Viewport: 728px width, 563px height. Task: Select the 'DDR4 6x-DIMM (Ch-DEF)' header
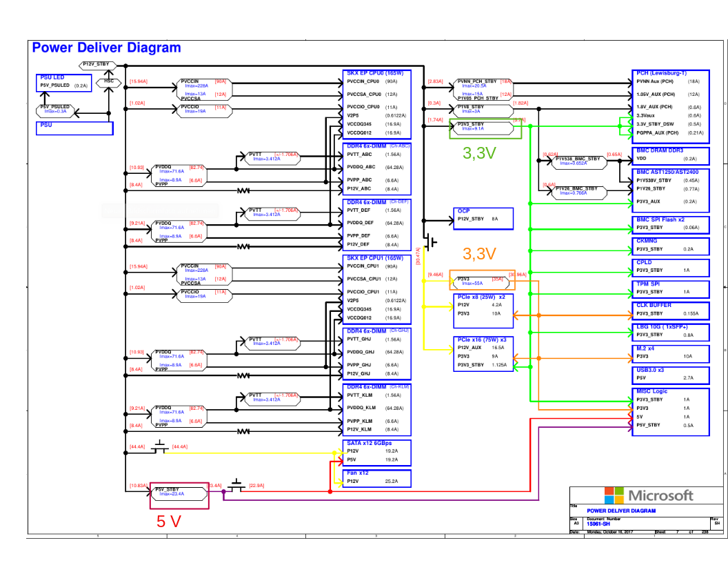[x=378, y=202]
